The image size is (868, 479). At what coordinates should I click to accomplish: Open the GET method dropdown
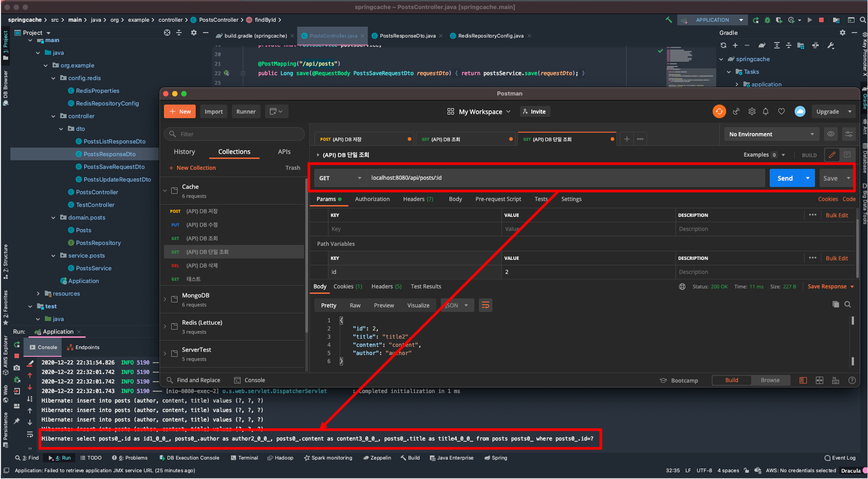pyautogui.click(x=340, y=178)
